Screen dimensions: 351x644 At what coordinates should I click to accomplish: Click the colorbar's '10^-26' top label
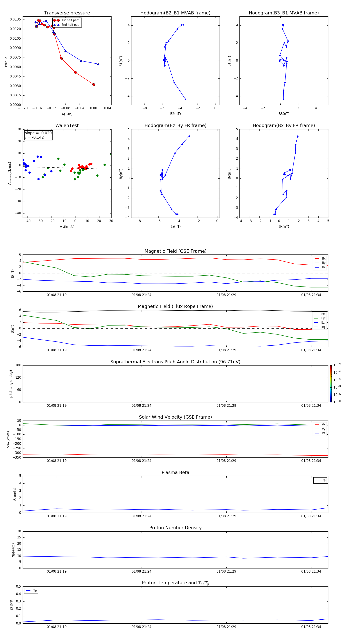point(337,365)
